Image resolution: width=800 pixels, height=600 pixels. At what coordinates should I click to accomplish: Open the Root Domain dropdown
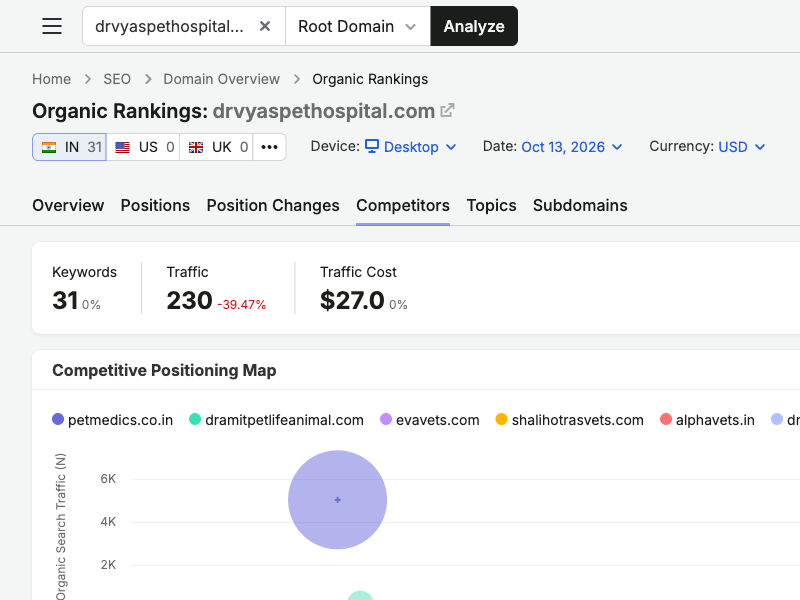coord(357,26)
